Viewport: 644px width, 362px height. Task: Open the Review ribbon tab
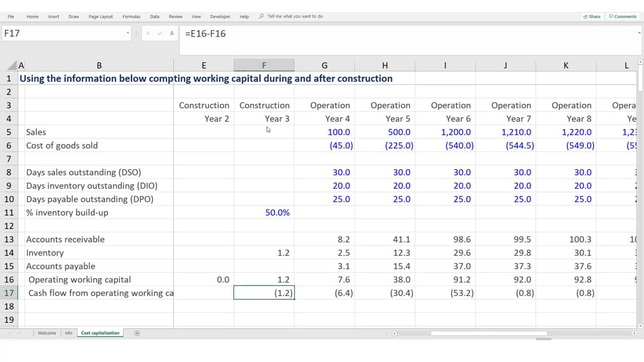pos(175,17)
